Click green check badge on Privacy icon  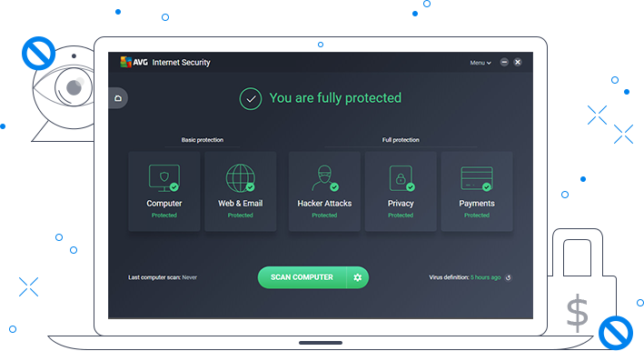(x=411, y=187)
